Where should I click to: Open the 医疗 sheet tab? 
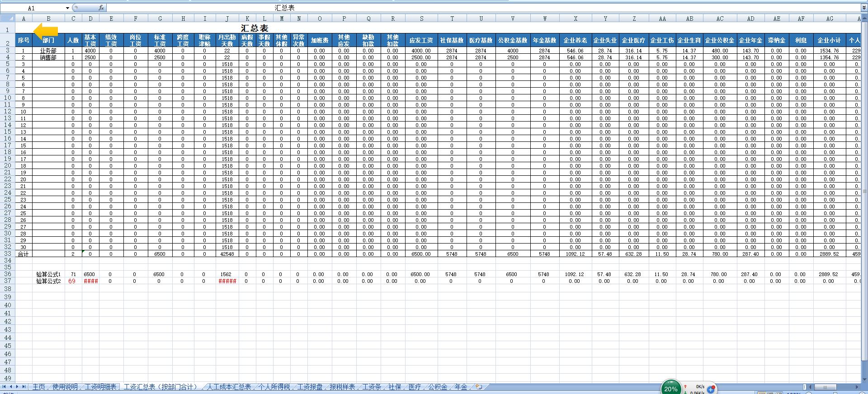pos(415,387)
